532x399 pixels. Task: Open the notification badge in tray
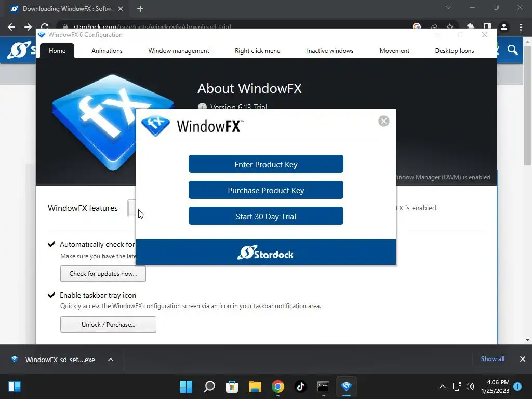click(517, 387)
